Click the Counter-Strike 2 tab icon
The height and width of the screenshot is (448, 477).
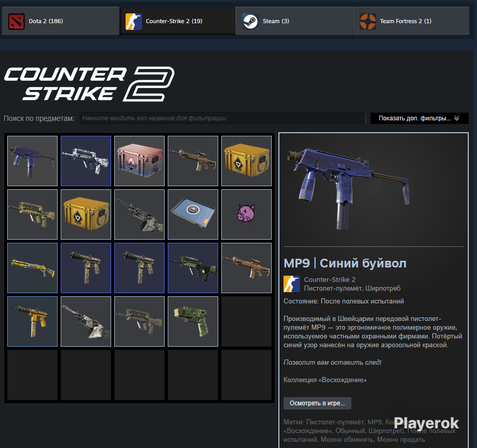[x=134, y=21]
